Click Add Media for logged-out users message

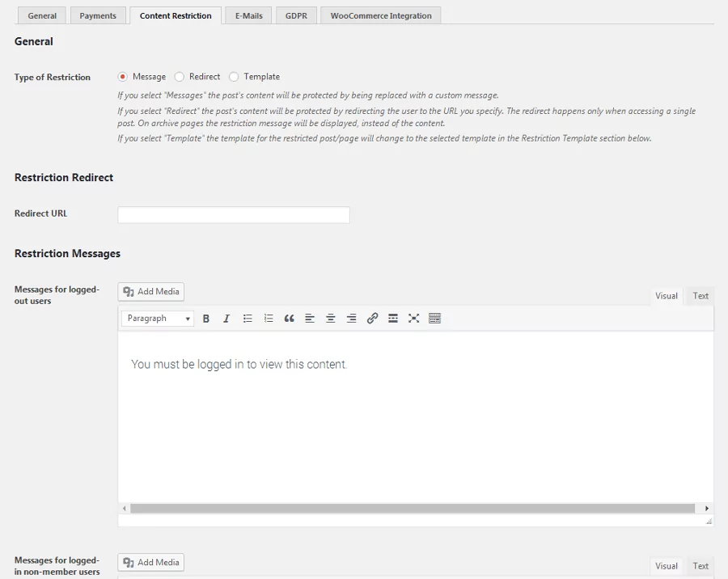(x=151, y=292)
